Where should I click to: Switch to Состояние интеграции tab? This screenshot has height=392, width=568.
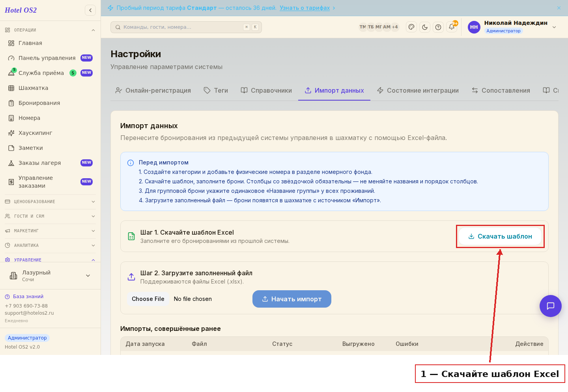(418, 90)
